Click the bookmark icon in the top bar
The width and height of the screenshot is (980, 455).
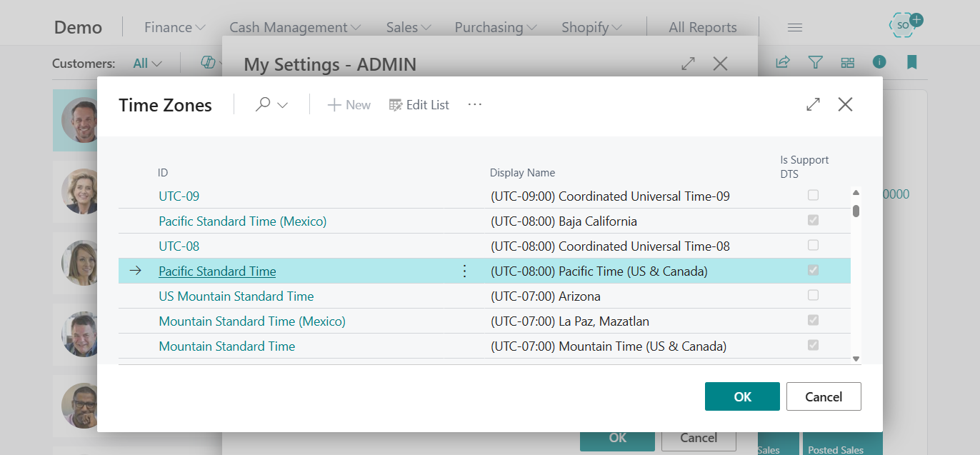pos(911,63)
